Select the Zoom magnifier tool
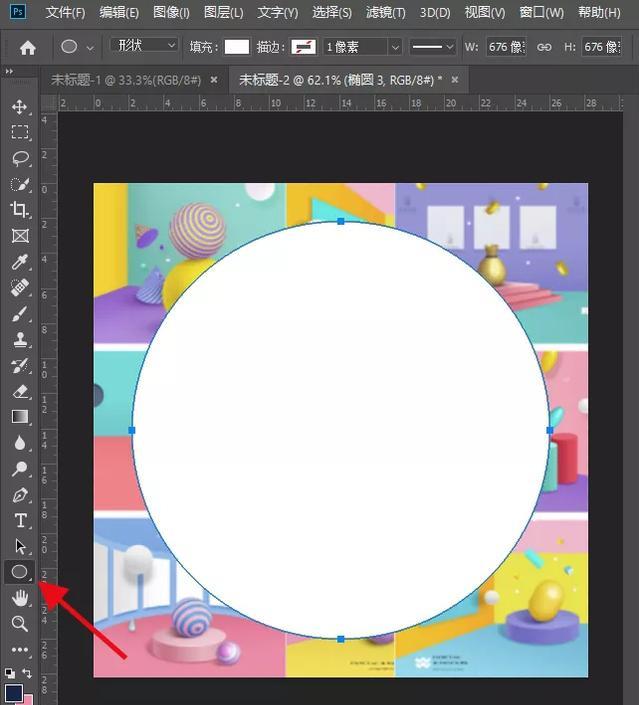 click(x=20, y=624)
